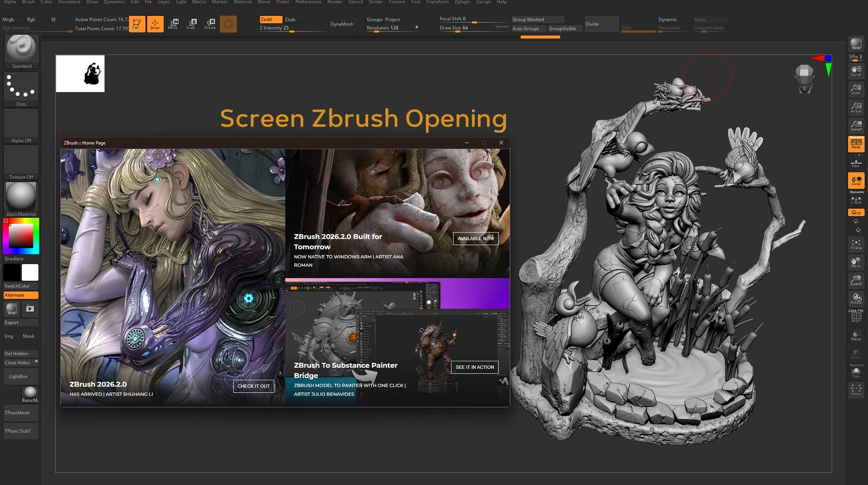
Task: Open the Brush menu
Action: [28, 2]
